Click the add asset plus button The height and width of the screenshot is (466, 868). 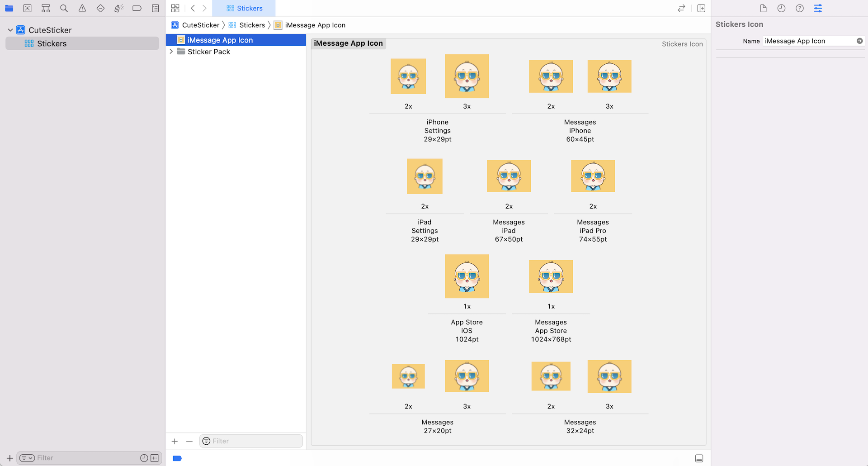pyautogui.click(x=175, y=441)
